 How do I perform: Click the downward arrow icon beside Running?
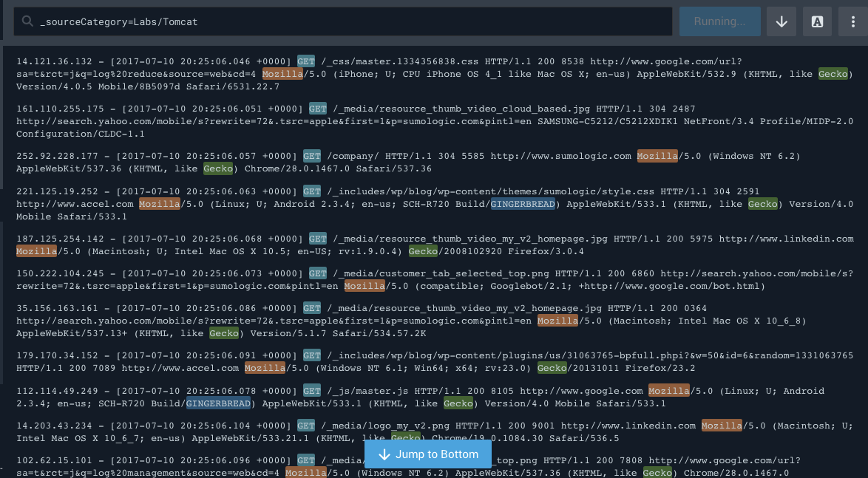click(x=781, y=21)
